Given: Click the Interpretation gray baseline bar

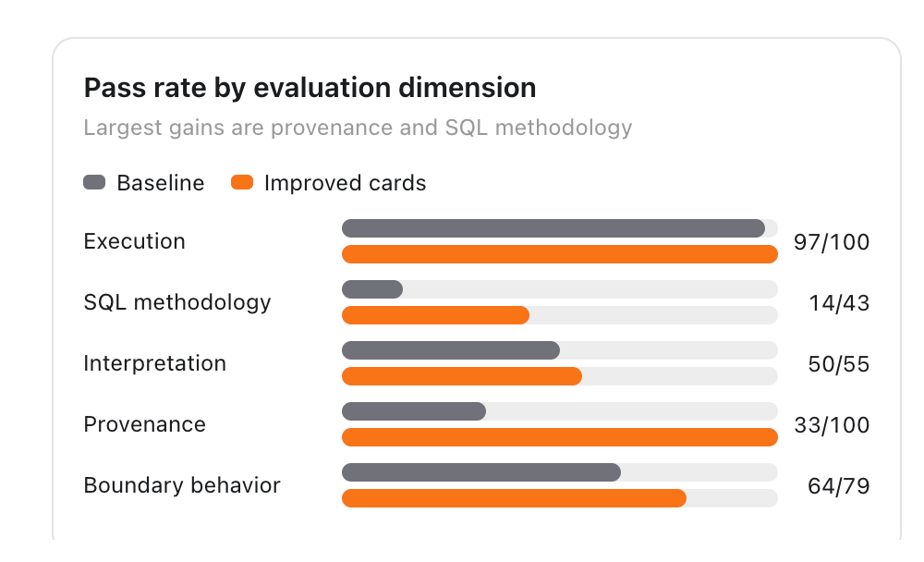Looking at the screenshot, I should (x=451, y=350).
